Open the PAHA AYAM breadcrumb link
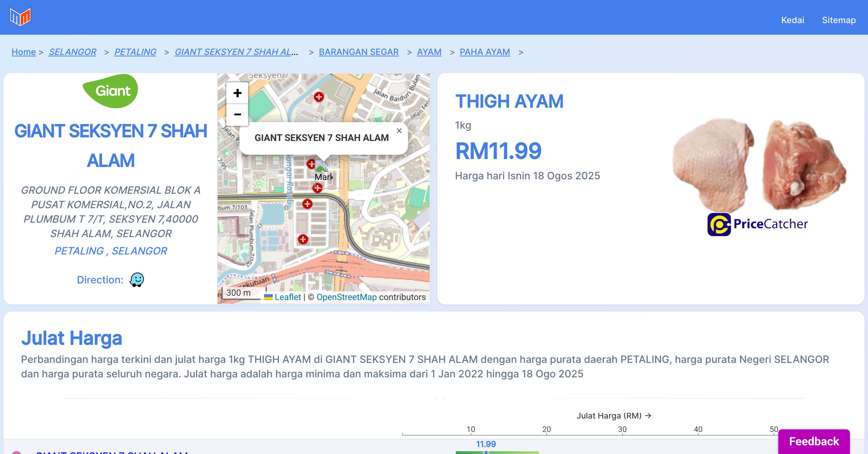This screenshot has height=454, width=868. [485, 52]
